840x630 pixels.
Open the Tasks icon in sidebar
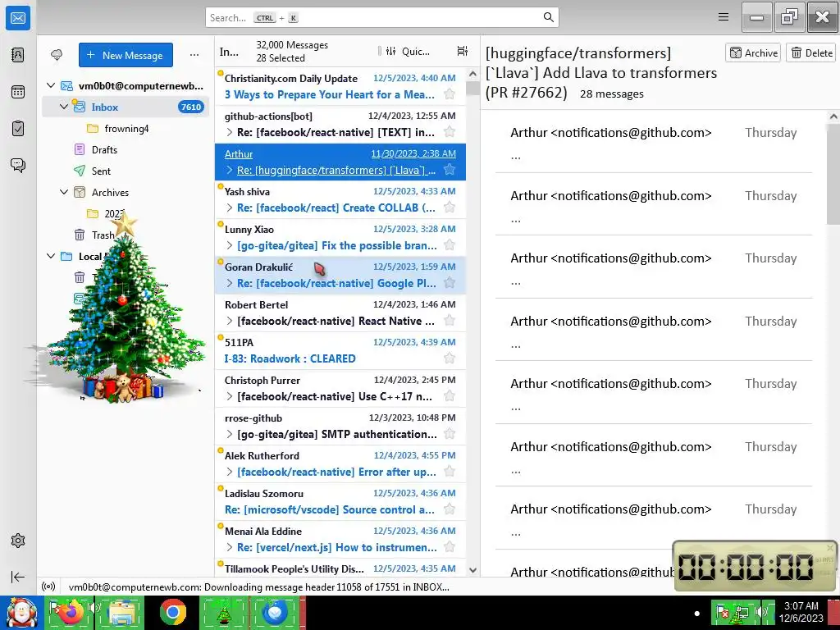(18, 129)
